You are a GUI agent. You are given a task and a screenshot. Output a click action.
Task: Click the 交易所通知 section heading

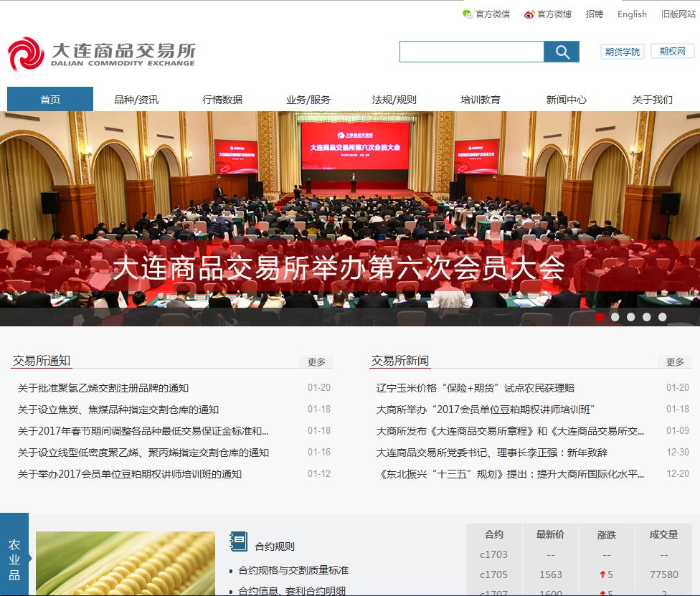(x=42, y=360)
